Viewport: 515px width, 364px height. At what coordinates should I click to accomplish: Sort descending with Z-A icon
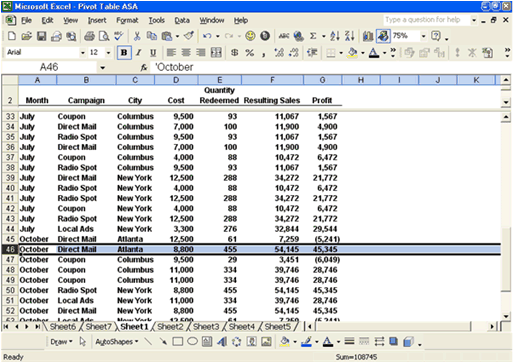pos(349,36)
